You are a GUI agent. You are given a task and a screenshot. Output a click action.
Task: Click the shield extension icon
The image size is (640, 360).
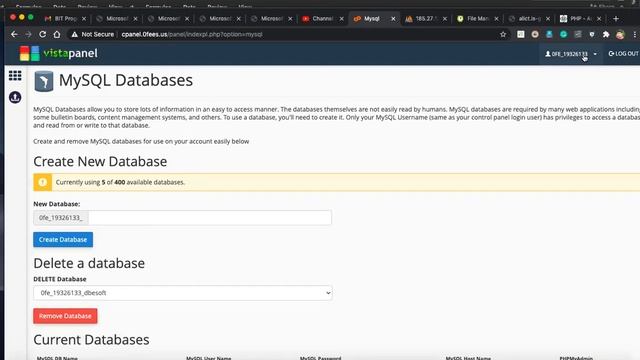(592, 35)
